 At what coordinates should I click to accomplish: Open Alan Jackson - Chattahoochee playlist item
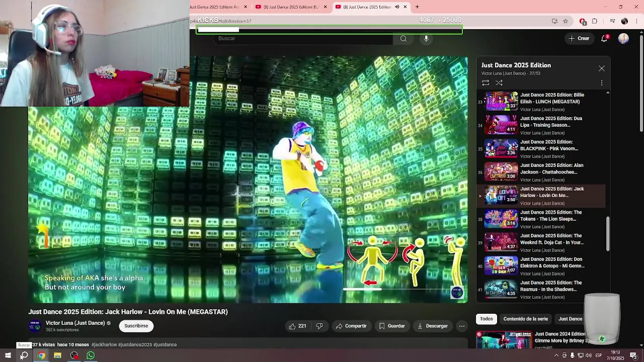(541, 172)
